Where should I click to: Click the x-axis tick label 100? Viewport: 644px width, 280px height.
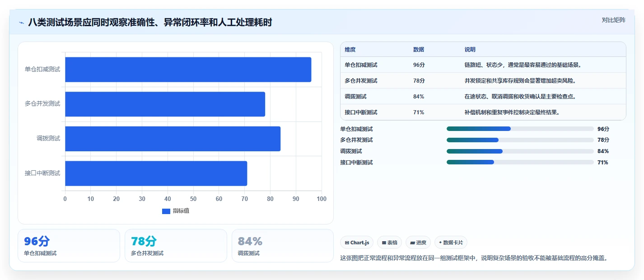[x=322, y=199]
